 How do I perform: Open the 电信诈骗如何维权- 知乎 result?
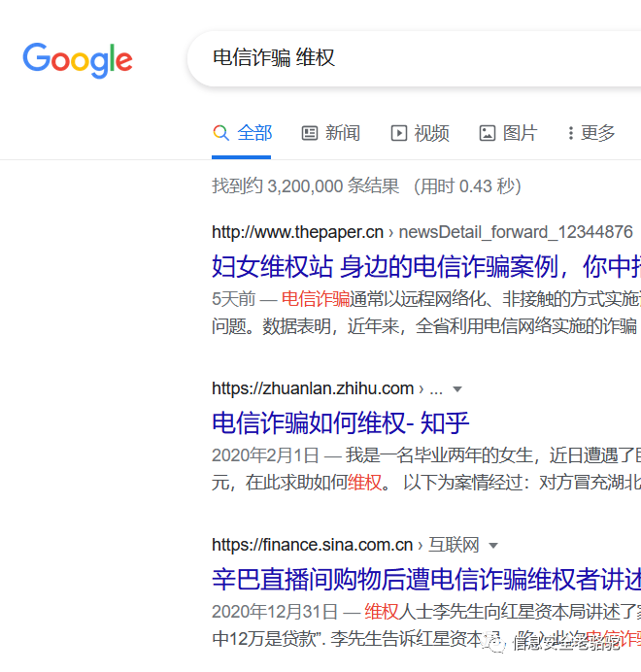tap(341, 422)
